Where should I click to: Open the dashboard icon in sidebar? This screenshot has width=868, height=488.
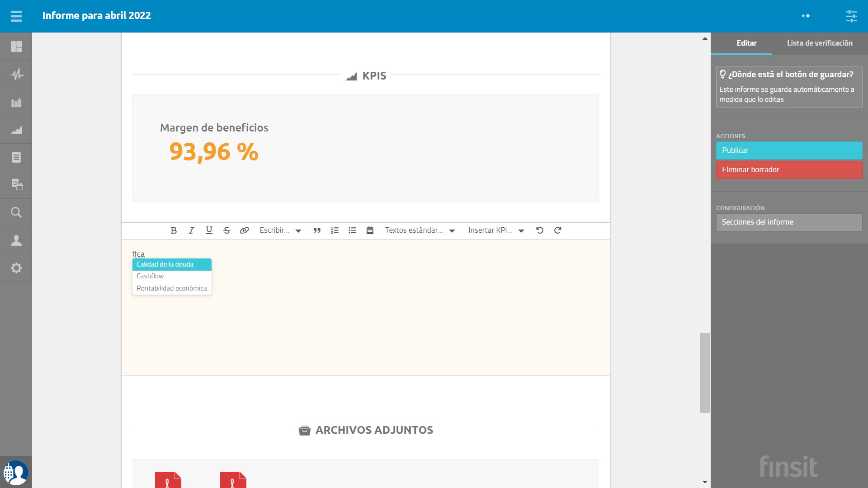16,47
